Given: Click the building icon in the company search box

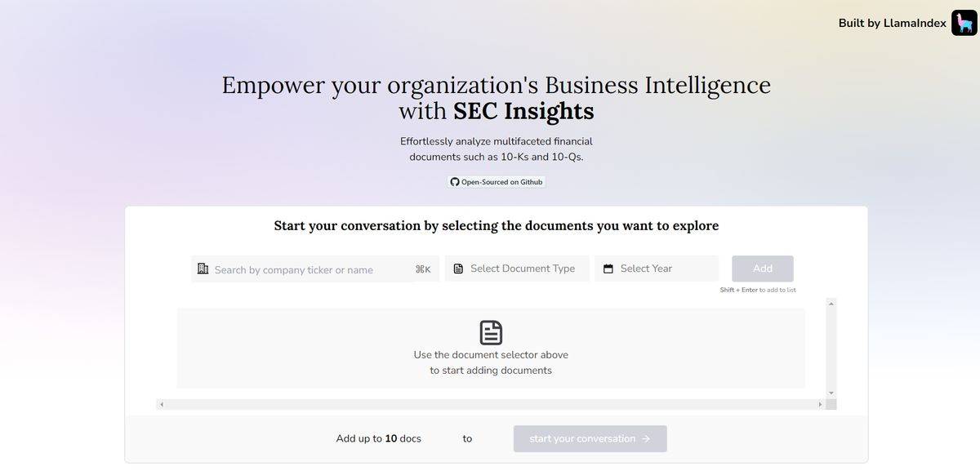Looking at the screenshot, I should (x=203, y=269).
